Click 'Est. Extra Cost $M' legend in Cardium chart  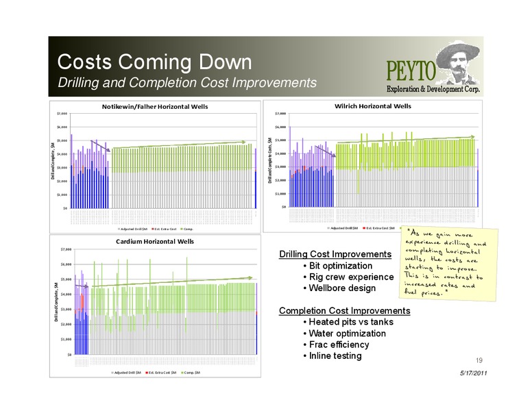pos(161,373)
